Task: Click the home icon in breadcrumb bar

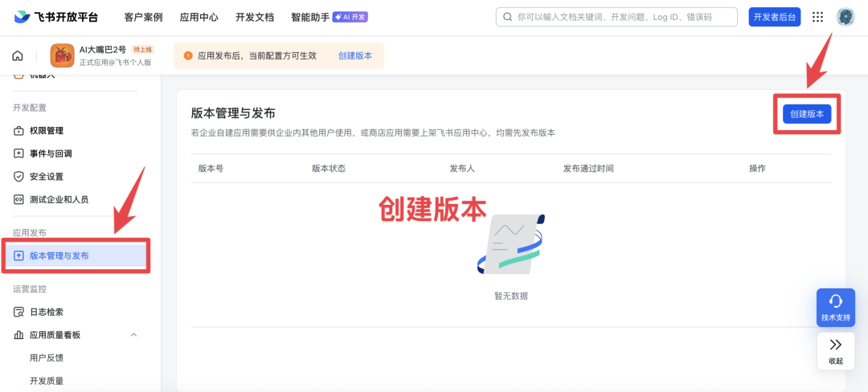Action: (x=18, y=55)
